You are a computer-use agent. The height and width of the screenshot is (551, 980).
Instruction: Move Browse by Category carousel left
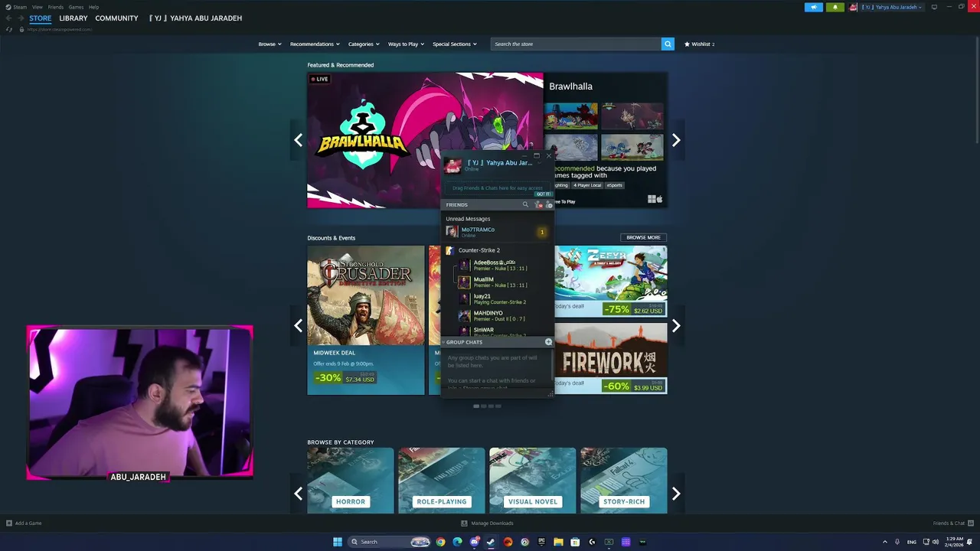(298, 494)
